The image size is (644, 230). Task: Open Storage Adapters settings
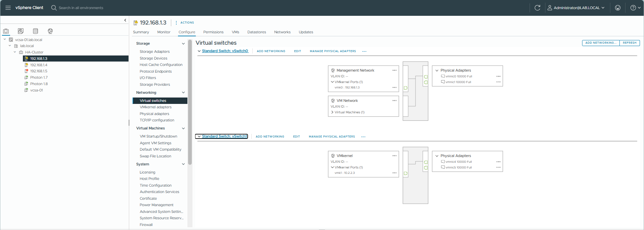(x=155, y=51)
